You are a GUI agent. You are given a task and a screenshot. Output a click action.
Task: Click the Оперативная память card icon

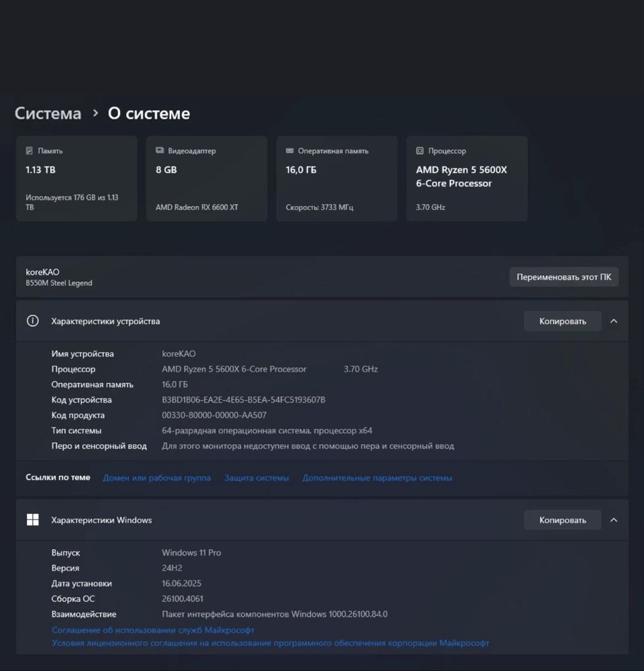coord(290,150)
